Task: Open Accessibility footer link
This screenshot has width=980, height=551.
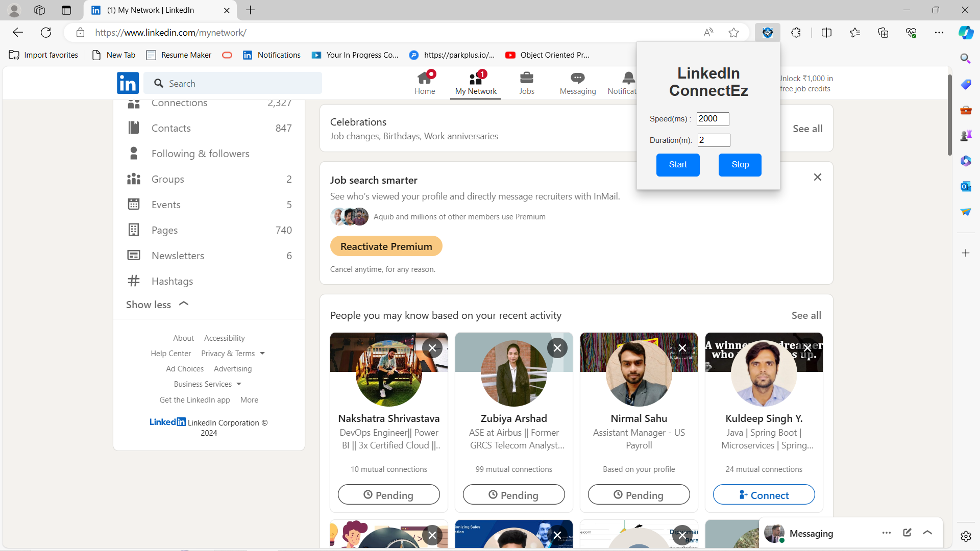Action: point(225,338)
